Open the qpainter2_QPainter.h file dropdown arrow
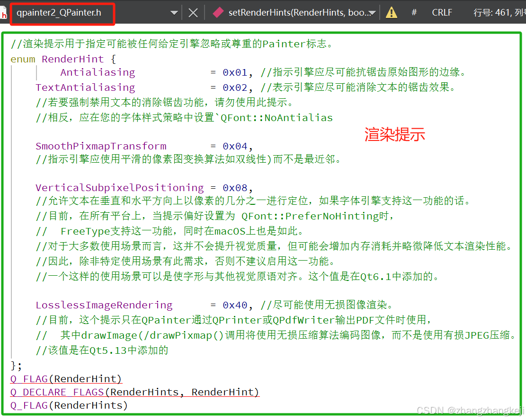526x420 pixels. (174, 13)
